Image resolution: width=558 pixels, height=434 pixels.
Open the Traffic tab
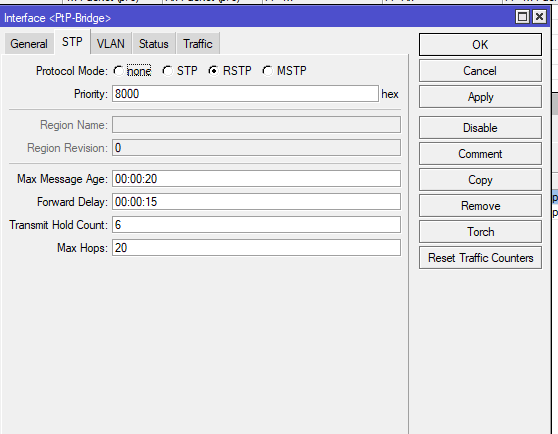click(x=198, y=44)
